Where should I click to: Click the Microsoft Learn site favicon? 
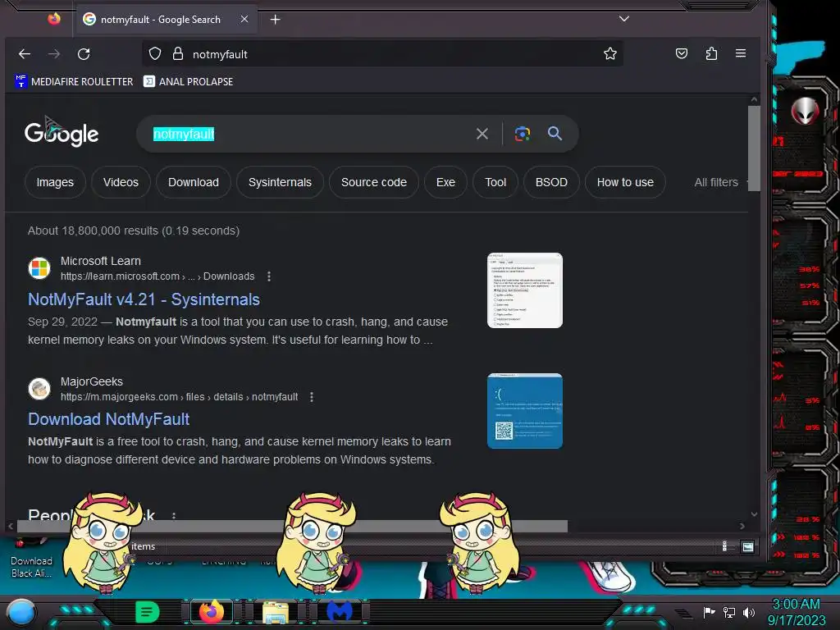tap(39, 268)
